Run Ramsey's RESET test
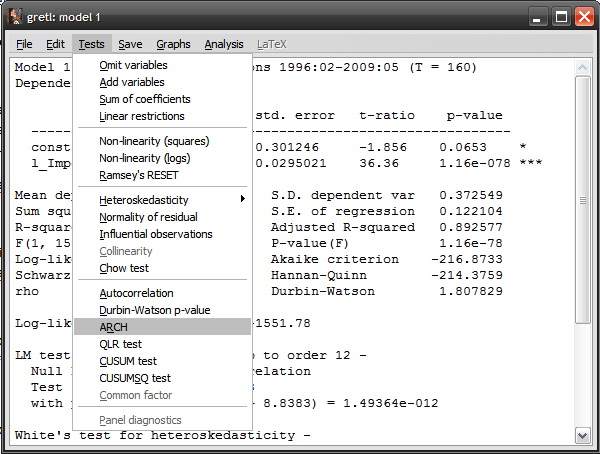Screen dimensions: 600x454 [x=139, y=175]
